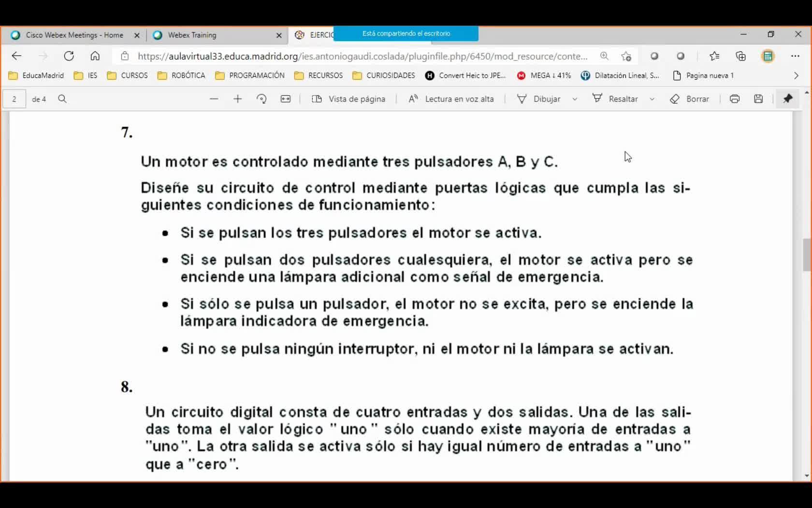The image size is (812, 508).
Task: Click the PDF vertical scrollbar thumb
Action: point(807,255)
